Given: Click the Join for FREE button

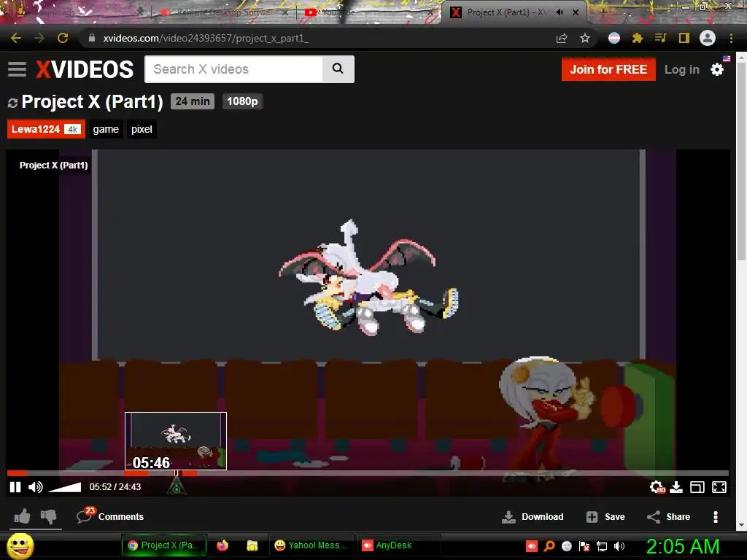Looking at the screenshot, I should click(608, 69).
